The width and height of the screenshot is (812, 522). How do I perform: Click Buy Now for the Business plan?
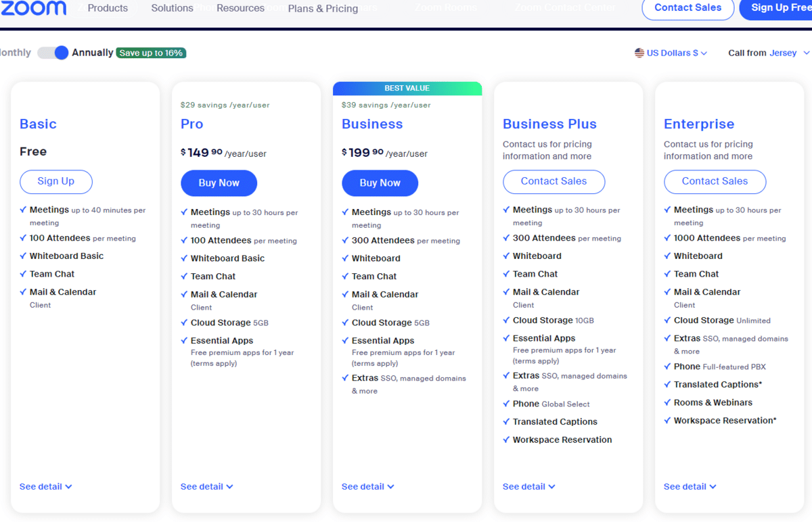coord(380,183)
